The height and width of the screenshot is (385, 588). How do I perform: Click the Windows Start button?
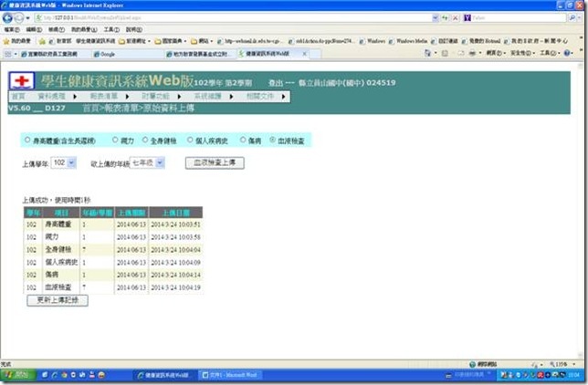tap(16, 375)
